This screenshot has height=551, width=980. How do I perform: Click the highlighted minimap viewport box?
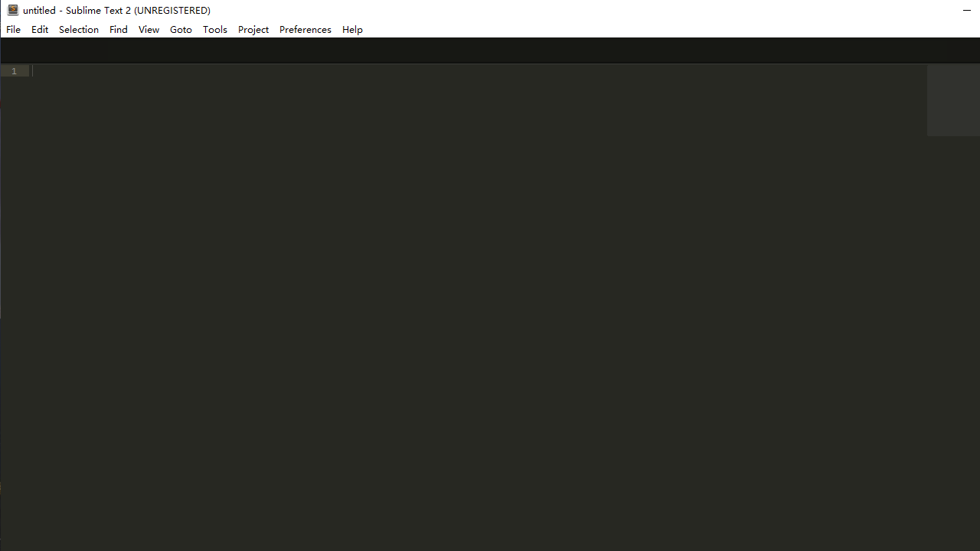click(952, 100)
